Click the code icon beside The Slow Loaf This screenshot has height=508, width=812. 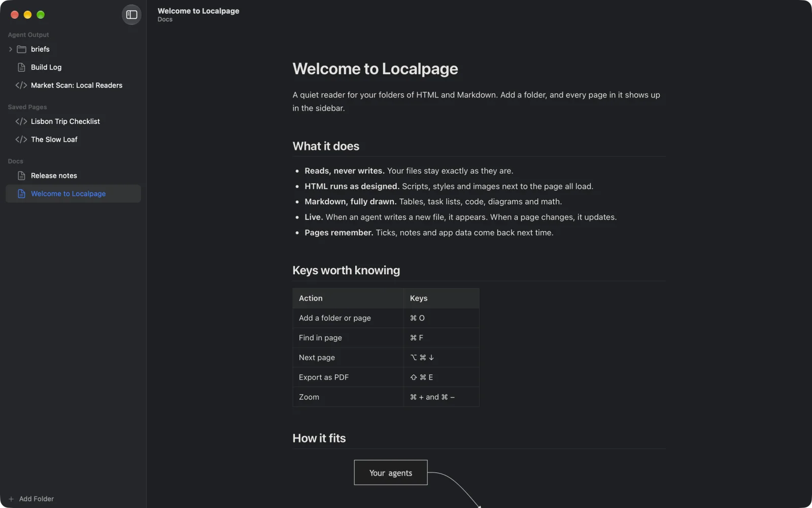[21, 139]
